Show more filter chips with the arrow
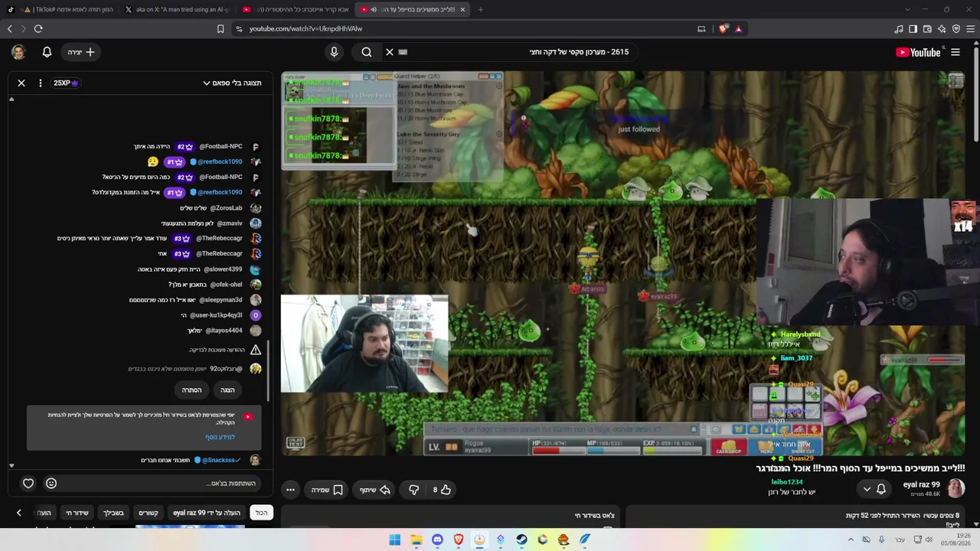Screen dimensions: 980x551 coord(19,513)
